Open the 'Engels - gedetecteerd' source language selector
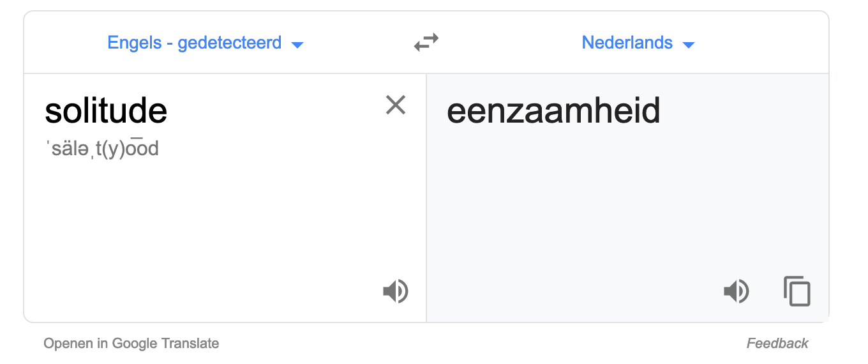The width and height of the screenshot is (868, 364). [x=206, y=43]
